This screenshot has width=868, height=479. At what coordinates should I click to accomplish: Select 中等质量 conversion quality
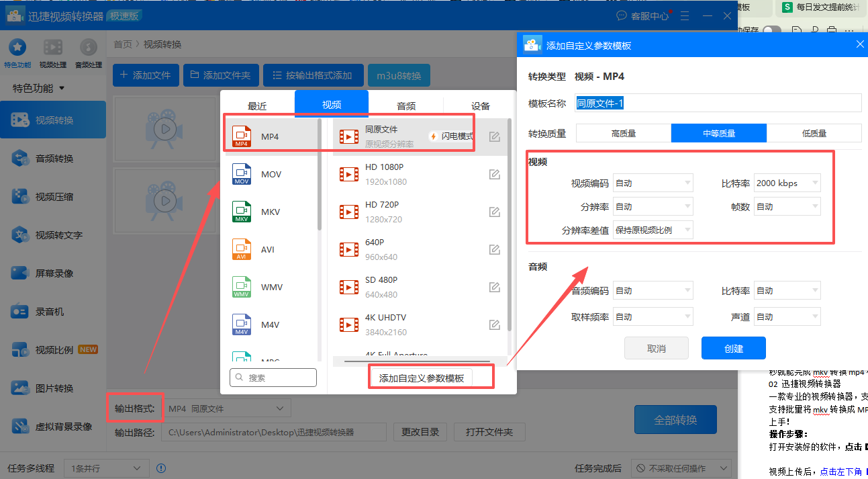click(719, 133)
